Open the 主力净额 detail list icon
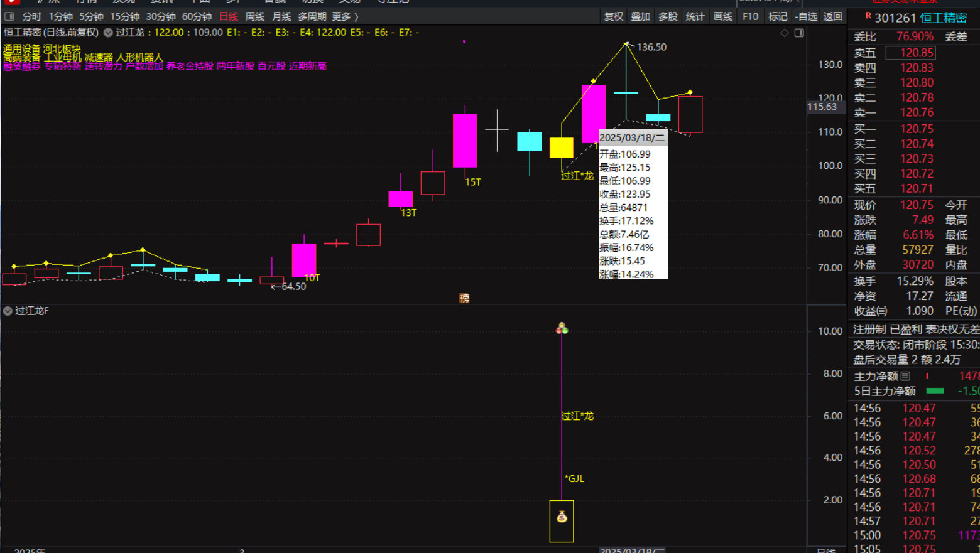This screenshot has height=553, width=980. coord(905,376)
